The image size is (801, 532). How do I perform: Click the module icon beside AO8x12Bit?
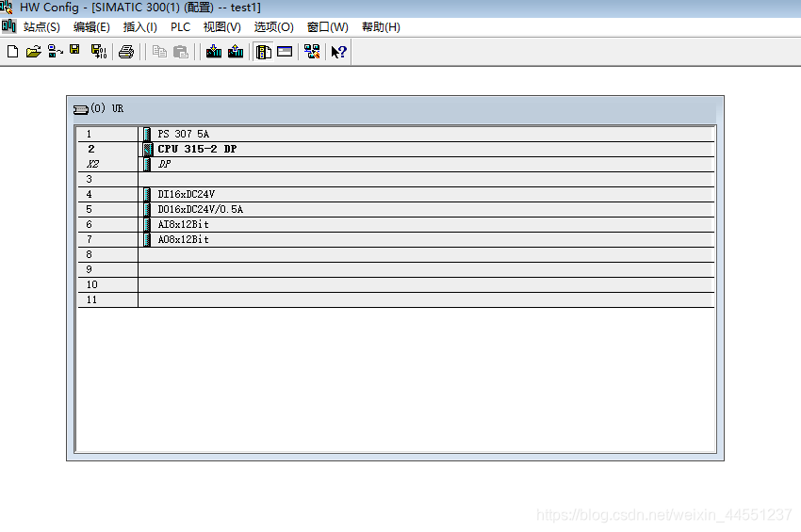click(x=147, y=239)
